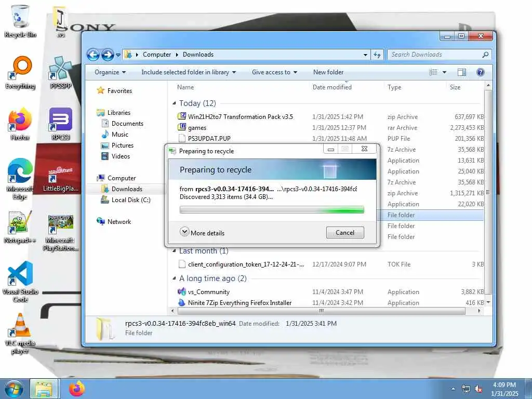Open the recent pages dropdown arrow
This screenshot has width=532, height=399.
(118, 55)
